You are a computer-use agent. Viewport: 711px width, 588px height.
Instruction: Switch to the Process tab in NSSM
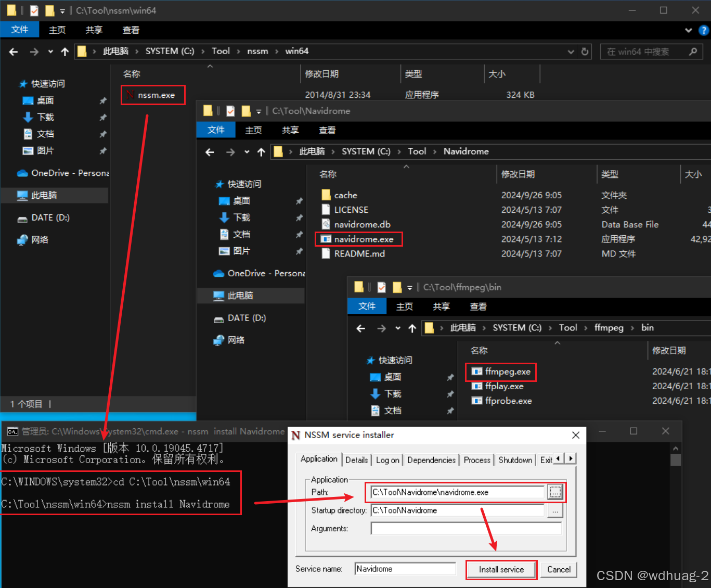[477, 460]
